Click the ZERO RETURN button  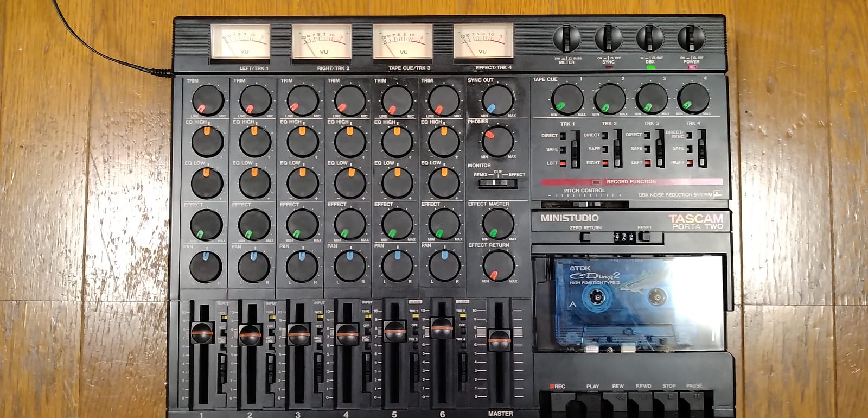pos(585,237)
